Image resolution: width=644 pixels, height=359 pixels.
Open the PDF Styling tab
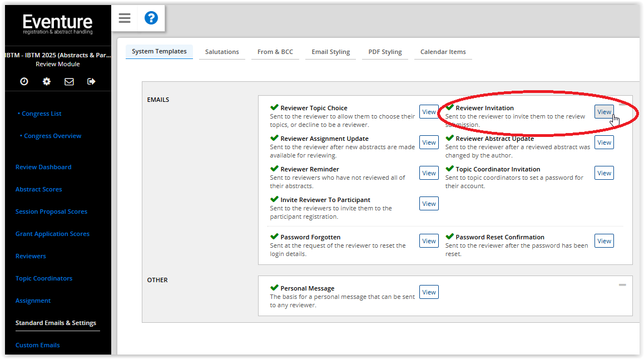pos(385,52)
